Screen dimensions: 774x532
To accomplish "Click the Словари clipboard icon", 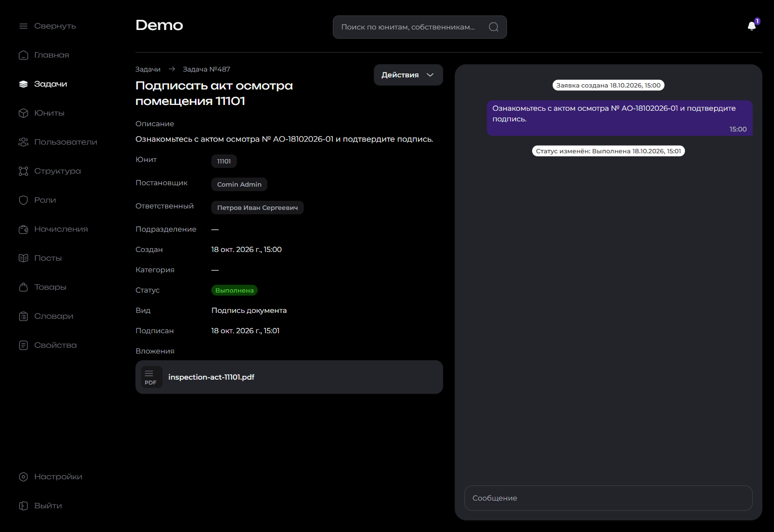I will pos(23,316).
